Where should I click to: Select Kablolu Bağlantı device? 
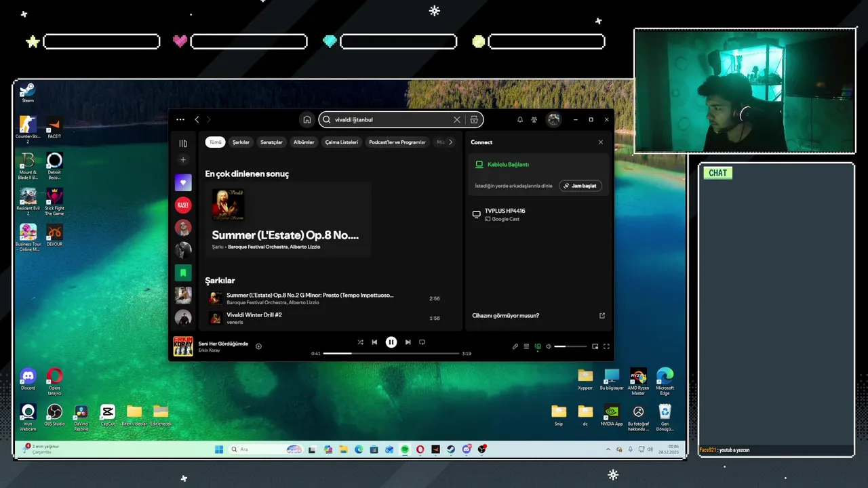click(508, 165)
